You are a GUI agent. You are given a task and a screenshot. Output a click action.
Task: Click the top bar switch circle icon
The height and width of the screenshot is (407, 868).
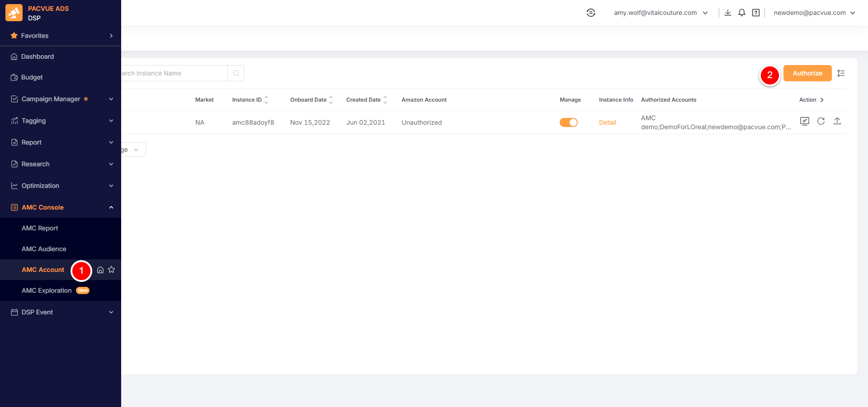pos(591,13)
